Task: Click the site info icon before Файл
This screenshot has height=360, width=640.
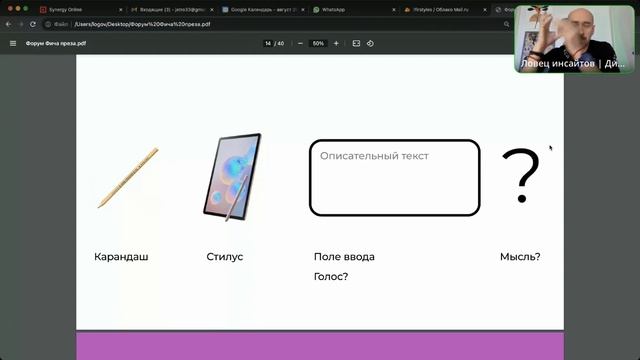Action: pyautogui.click(x=48, y=24)
